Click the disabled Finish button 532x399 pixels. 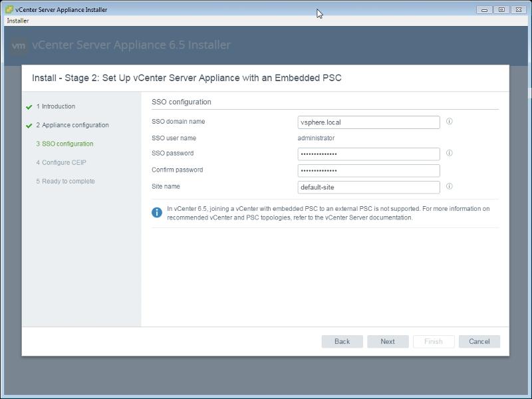point(434,341)
